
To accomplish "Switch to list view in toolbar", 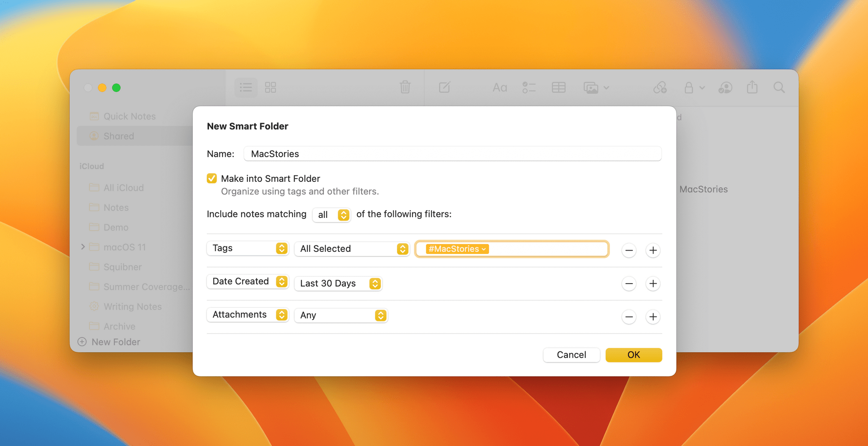I will [246, 88].
